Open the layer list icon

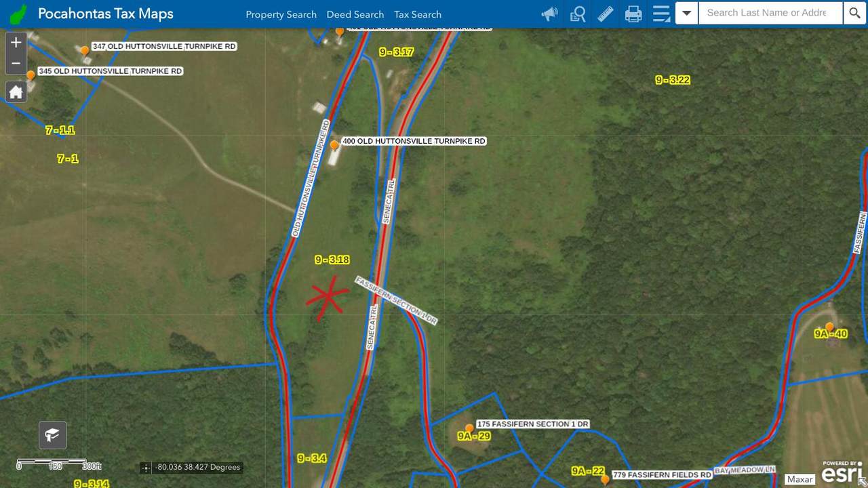pos(661,14)
